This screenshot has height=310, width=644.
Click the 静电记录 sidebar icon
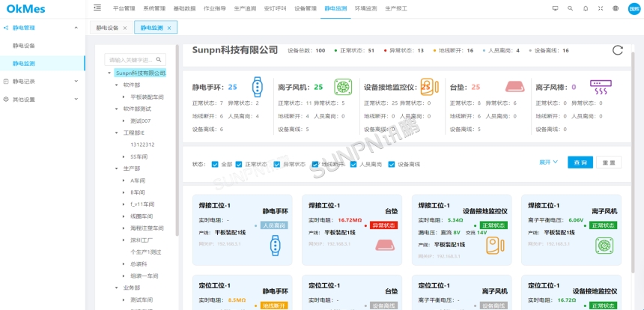click(x=6, y=82)
